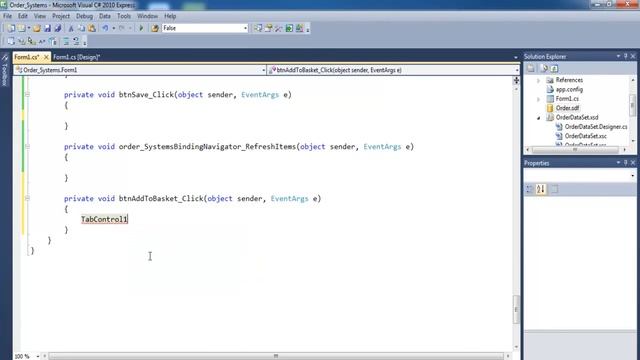640x360 pixels.
Task: Switch to the Form1.cs [Design] tab
Action: pos(76,57)
